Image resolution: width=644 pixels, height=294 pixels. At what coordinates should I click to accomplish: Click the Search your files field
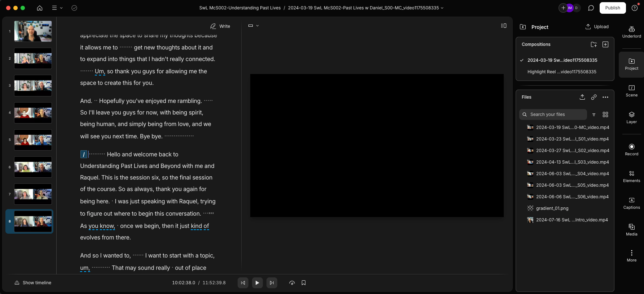(553, 114)
